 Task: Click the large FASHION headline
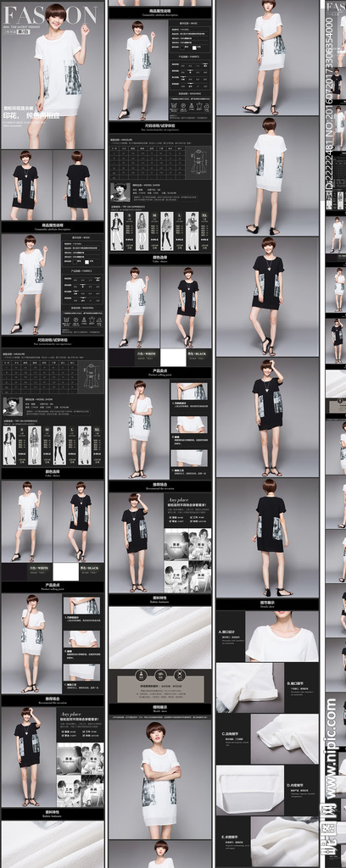coord(50,14)
